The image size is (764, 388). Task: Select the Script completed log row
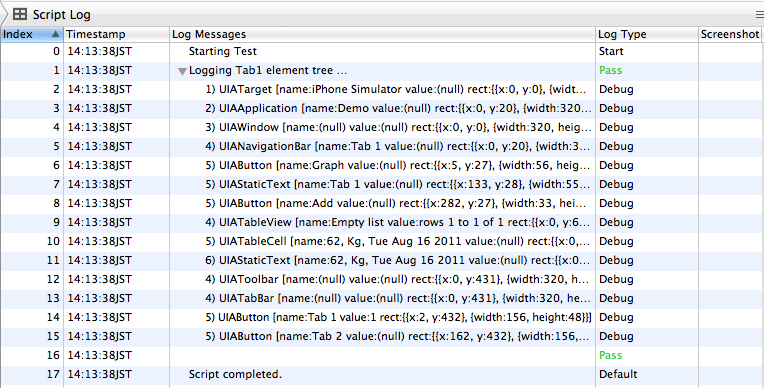coord(382,374)
